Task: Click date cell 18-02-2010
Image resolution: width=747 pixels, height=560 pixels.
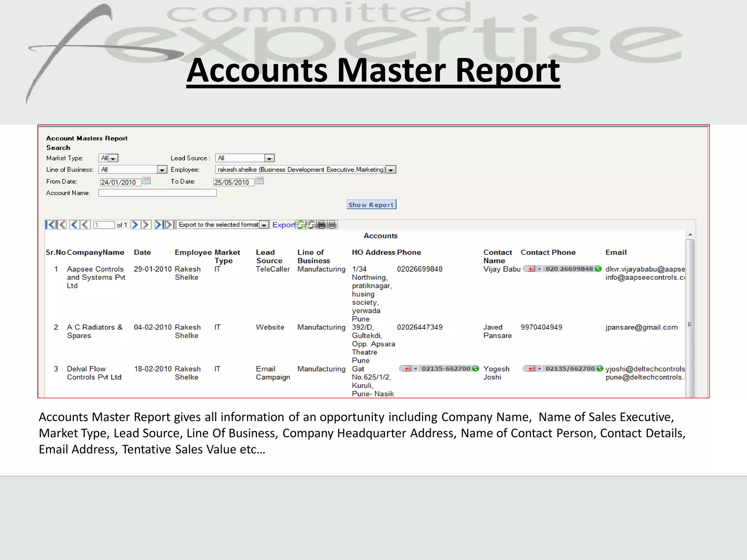Action: tap(152, 369)
